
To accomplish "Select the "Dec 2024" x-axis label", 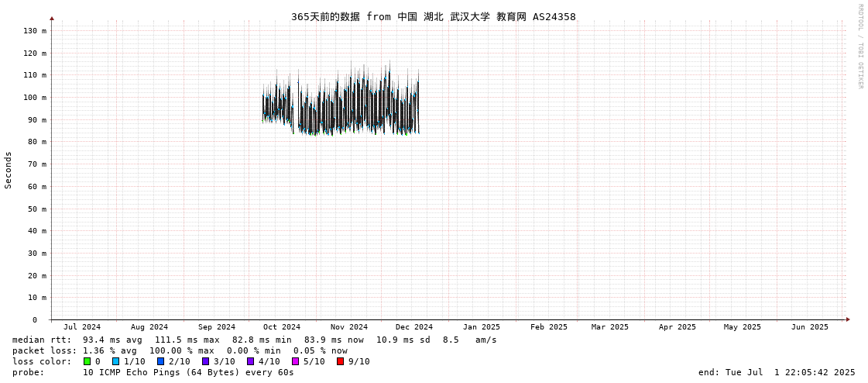I will [414, 327].
